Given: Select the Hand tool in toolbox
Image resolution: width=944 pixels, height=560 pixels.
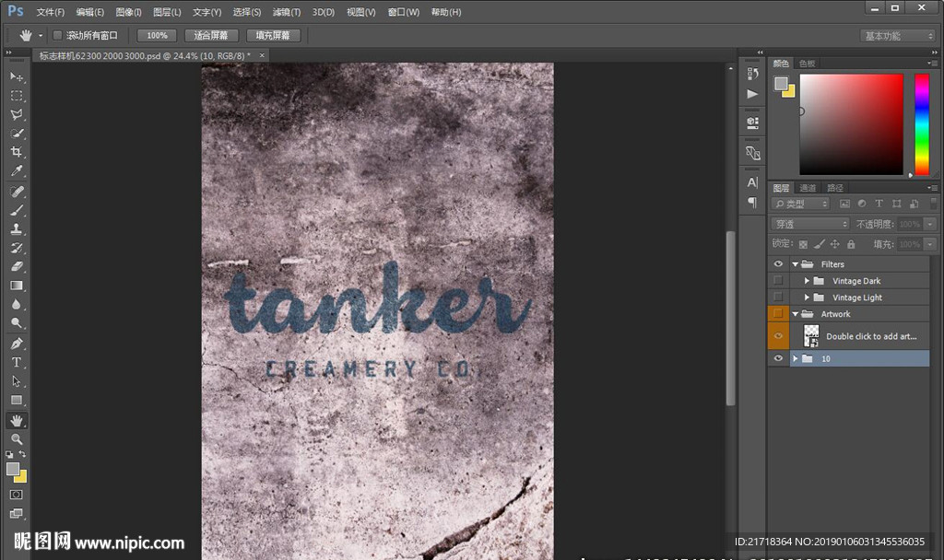Looking at the screenshot, I should click(x=17, y=420).
